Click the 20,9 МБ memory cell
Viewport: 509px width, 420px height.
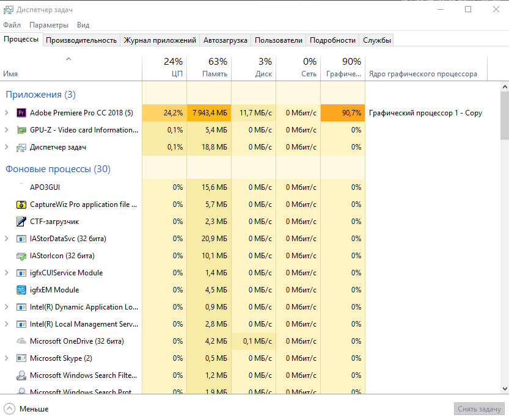209,239
